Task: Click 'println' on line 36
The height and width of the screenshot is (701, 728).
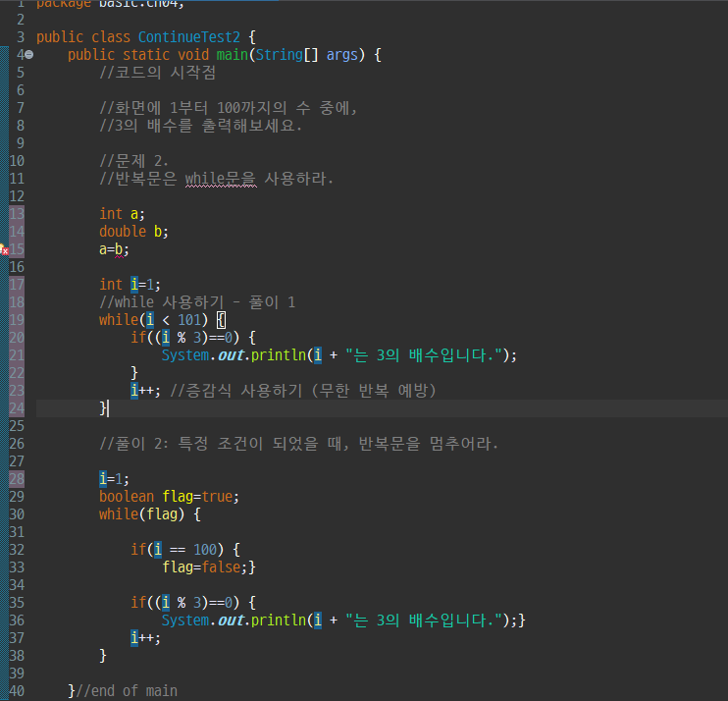Action: tap(279, 620)
